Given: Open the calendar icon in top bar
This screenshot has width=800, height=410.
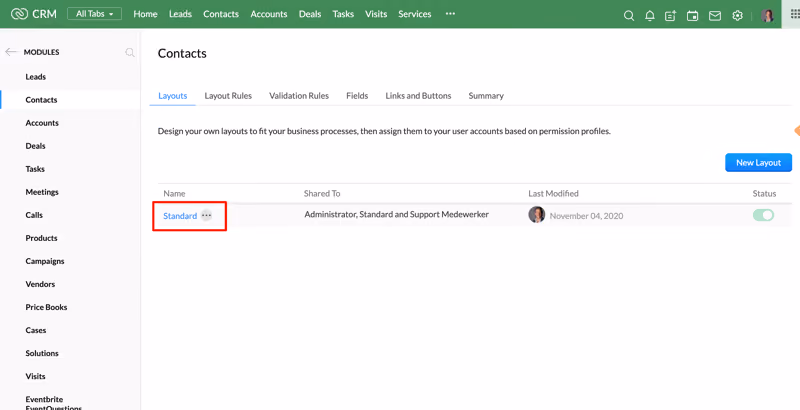Looking at the screenshot, I should (x=692, y=16).
